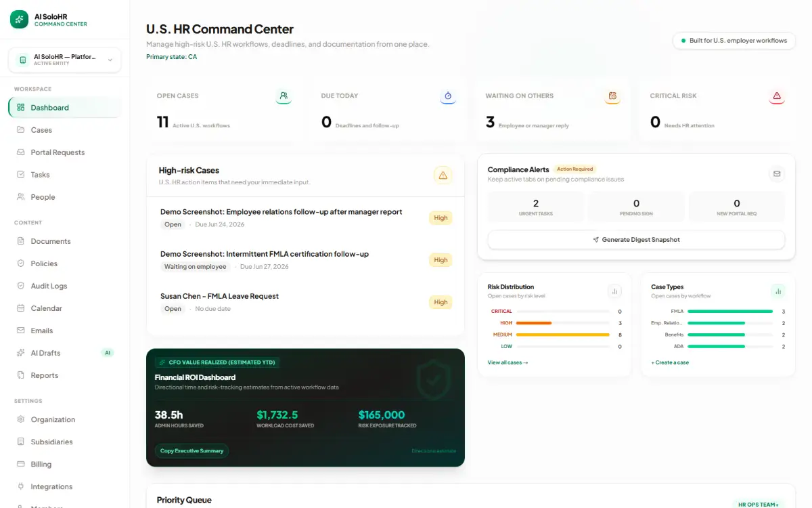The image size is (812, 508).
Task: Click the Create a case link
Action: click(x=670, y=362)
